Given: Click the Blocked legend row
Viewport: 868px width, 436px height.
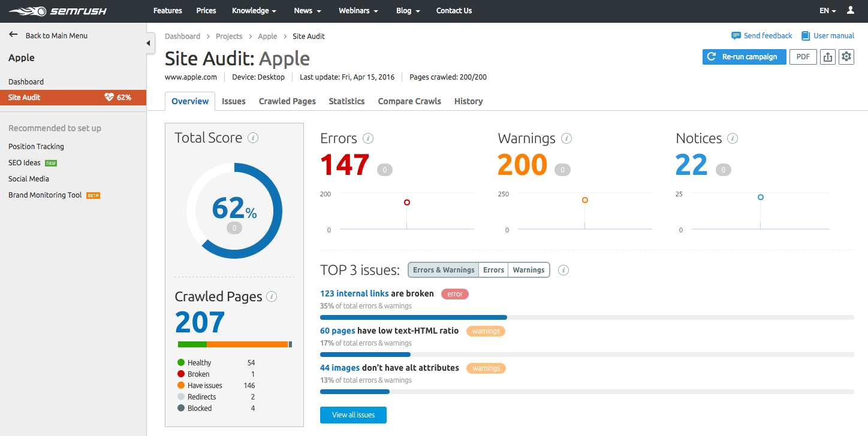Looking at the screenshot, I should [x=216, y=408].
